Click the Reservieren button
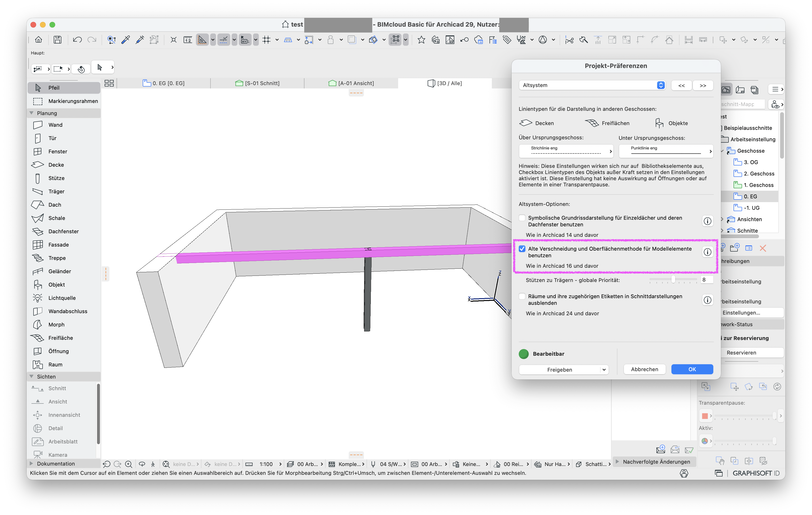 coord(741,353)
